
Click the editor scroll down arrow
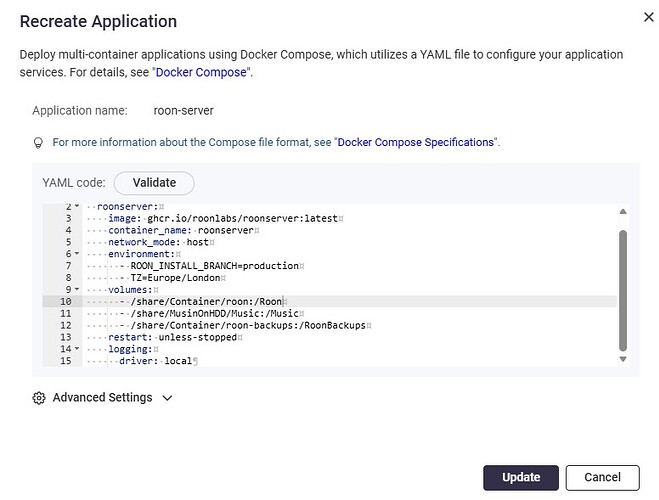[623, 359]
